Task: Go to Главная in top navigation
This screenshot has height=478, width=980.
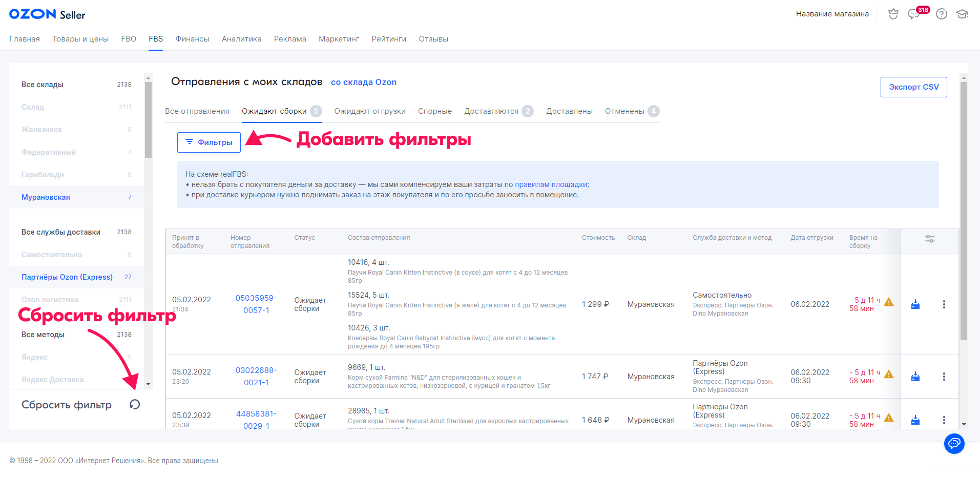Action: (x=25, y=39)
